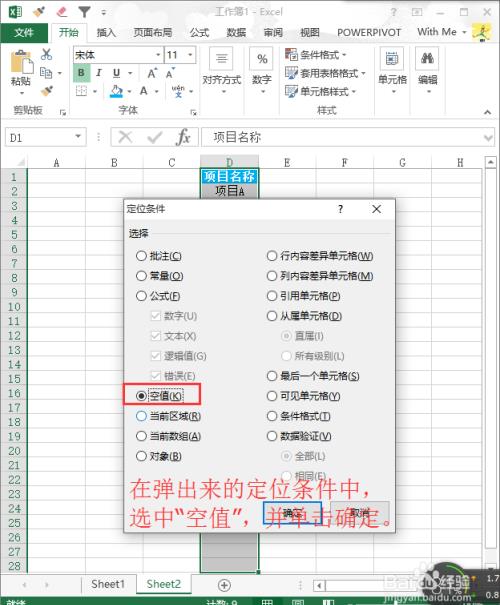The image size is (500, 605).
Task: Click the cell borders icon
Action: (81, 91)
